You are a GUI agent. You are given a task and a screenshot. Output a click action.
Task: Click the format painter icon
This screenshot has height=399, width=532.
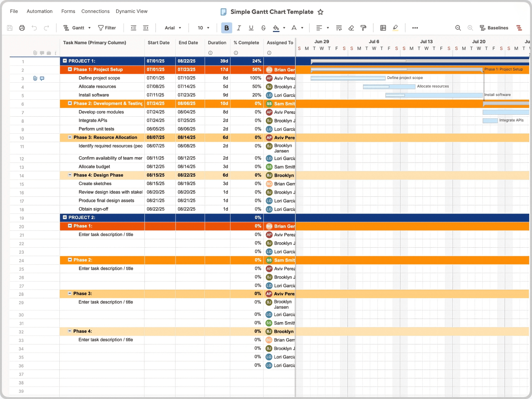363,28
